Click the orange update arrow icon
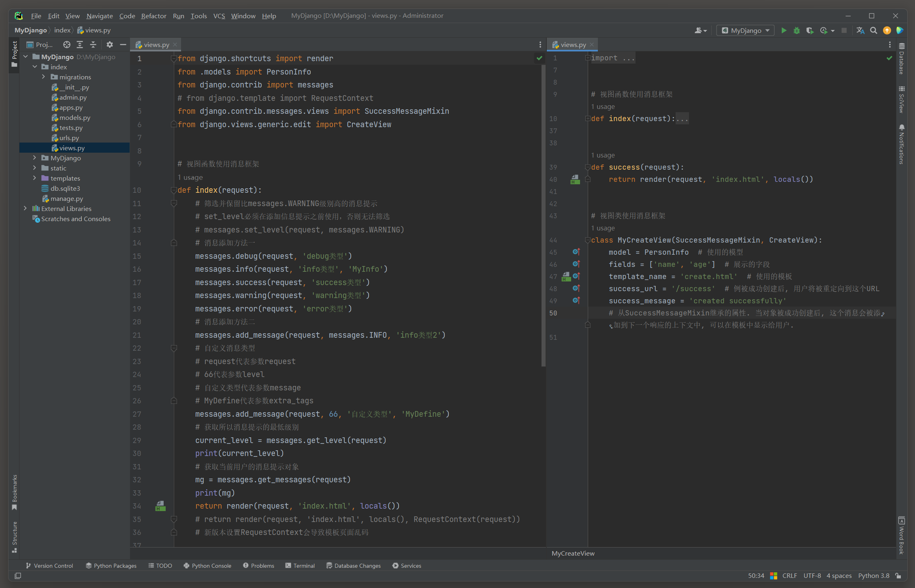915x588 pixels. coord(887,30)
